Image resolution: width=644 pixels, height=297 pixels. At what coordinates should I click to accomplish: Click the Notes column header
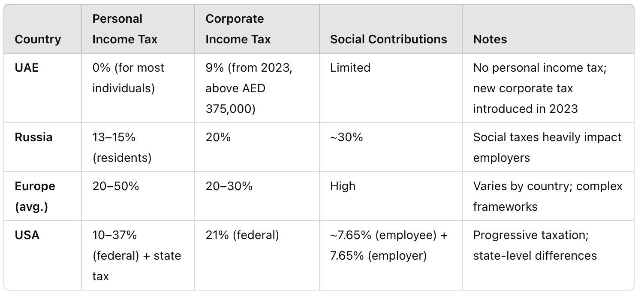490,39
